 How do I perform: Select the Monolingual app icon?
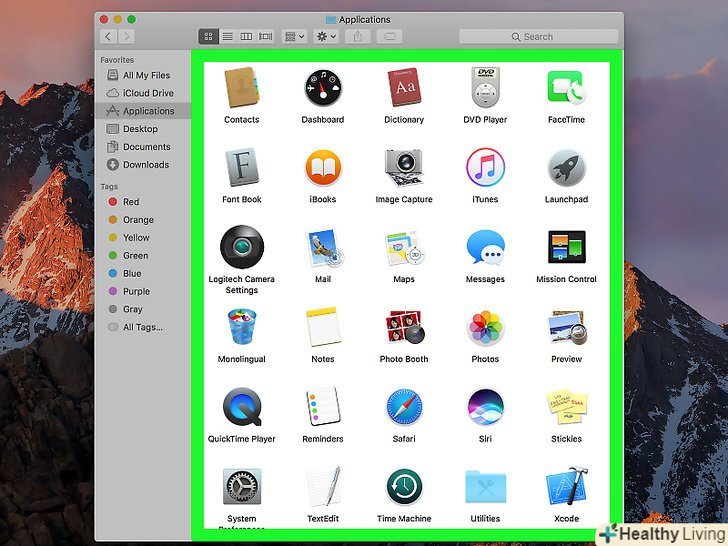pos(242,327)
